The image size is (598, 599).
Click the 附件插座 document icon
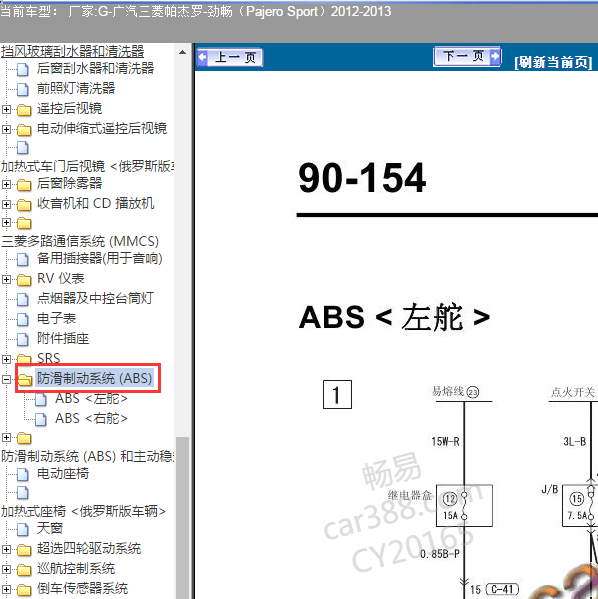coord(23,339)
